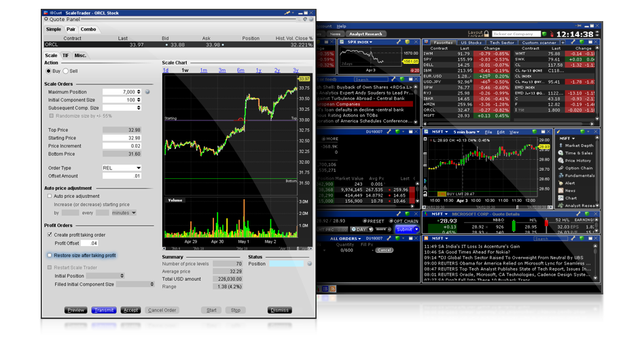Open MSFT dropdown in Quote Details panel
Image resolution: width=644 pixels, height=340 pixels.
click(x=439, y=214)
